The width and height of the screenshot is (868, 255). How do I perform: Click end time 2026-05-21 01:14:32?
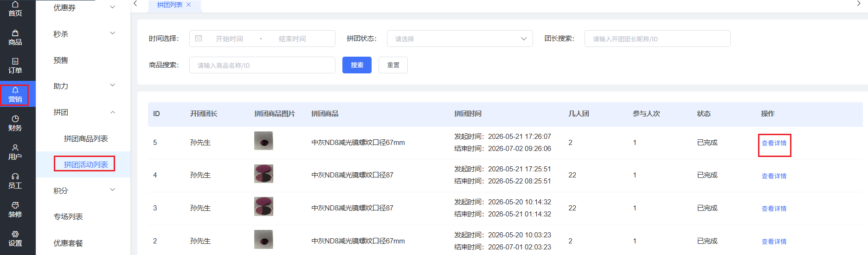click(520, 214)
